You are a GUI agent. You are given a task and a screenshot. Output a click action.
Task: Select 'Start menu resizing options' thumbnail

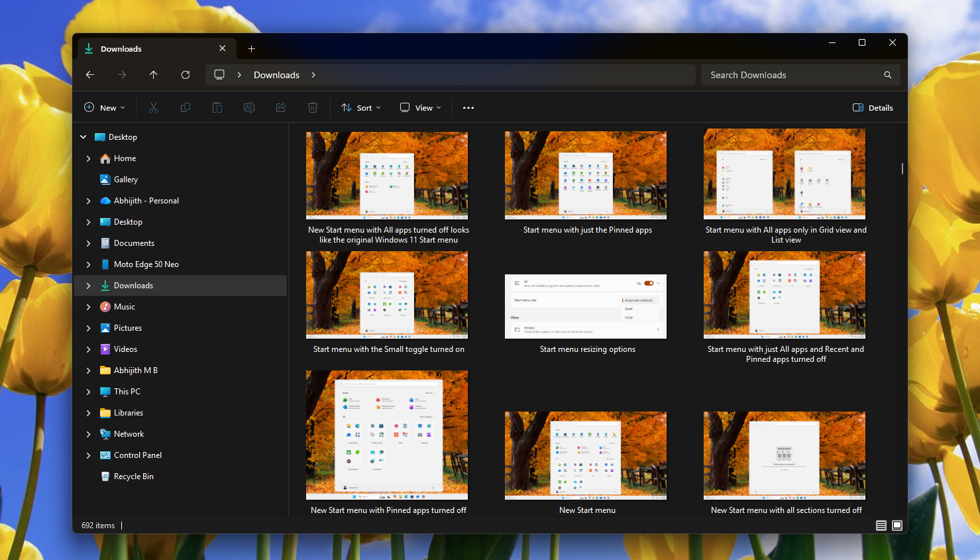(586, 306)
